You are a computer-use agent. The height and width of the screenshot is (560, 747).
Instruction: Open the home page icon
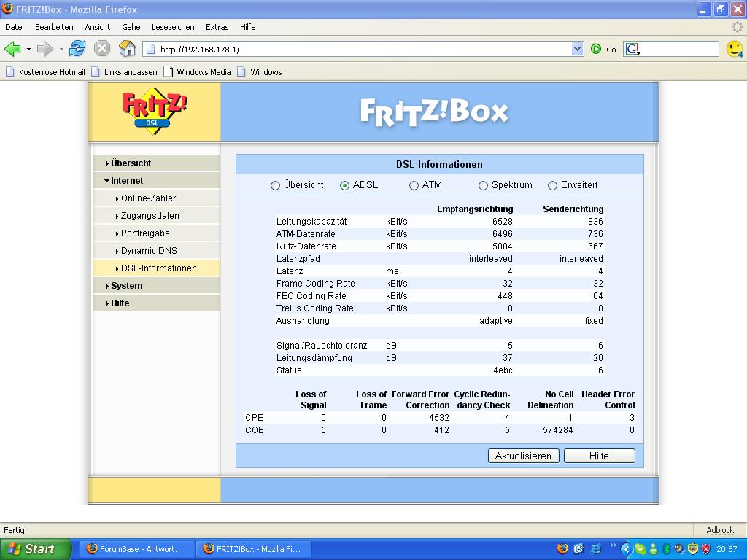coord(127,49)
